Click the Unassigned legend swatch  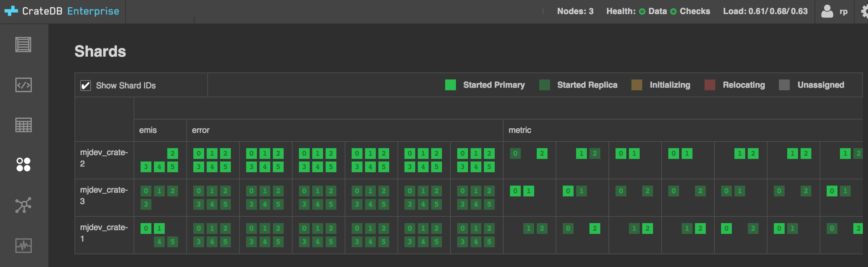(x=784, y=85)
